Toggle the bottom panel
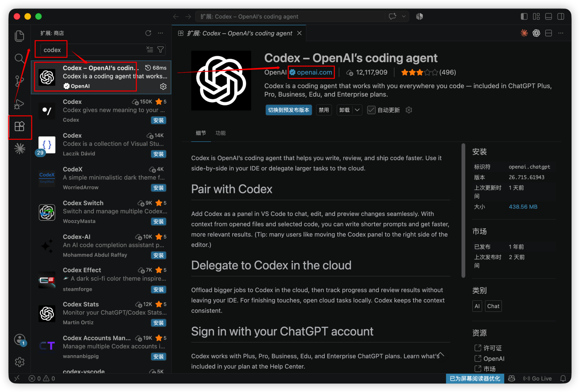 point(549,17)
